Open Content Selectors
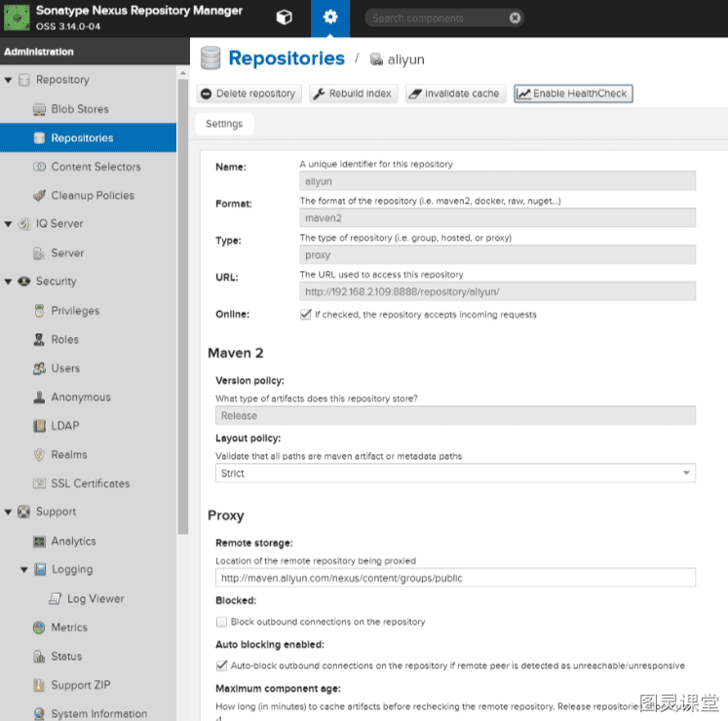The height and width of the screenshot is (721, 728). (96, 167)
